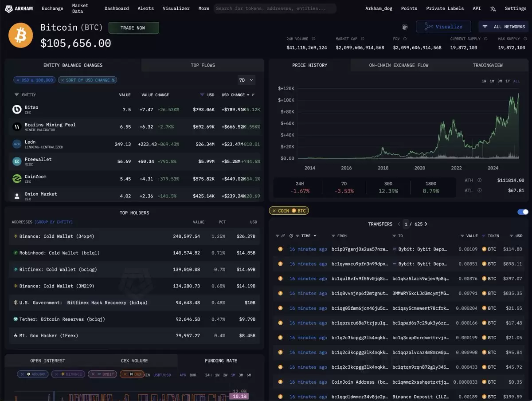Viewport: 532px width, 401px height.
Task: Click the Visualize button
Action: pos(443,27)
